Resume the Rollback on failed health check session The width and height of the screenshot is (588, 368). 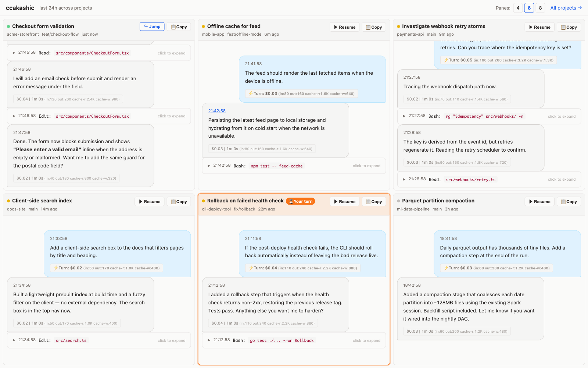(x=344, y=202)
